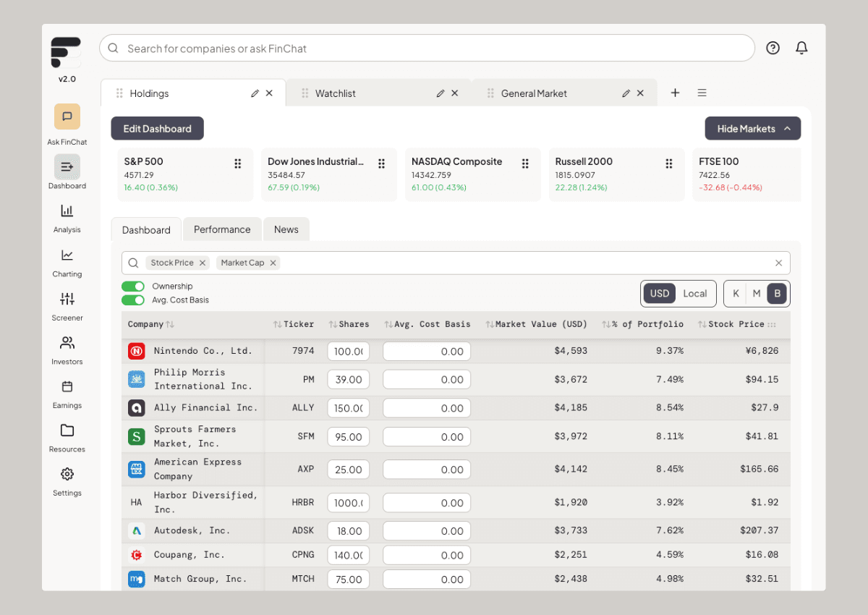This screenshot has width=868, height=615.
Task: Click the metrics search magnifier icon
Action: point(133,263)
